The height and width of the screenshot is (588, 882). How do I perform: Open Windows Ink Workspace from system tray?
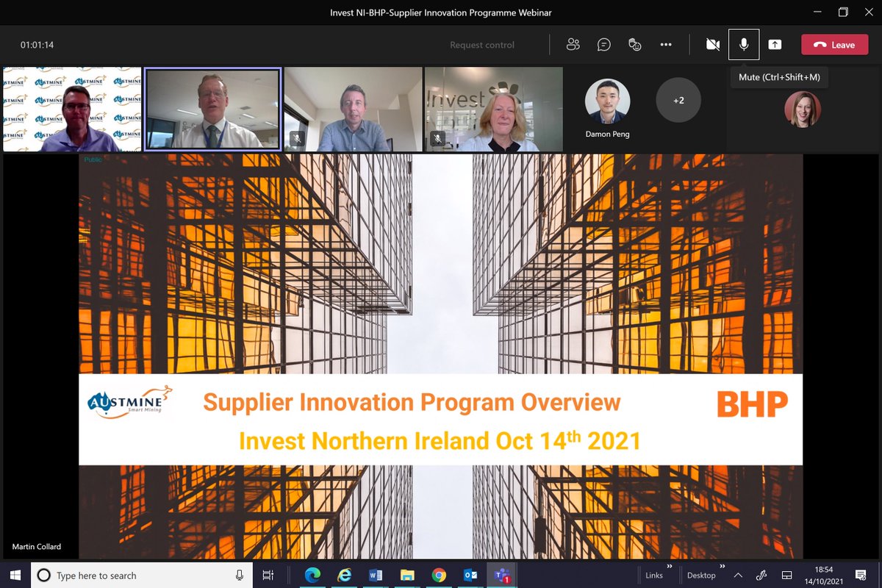point(761,575)
